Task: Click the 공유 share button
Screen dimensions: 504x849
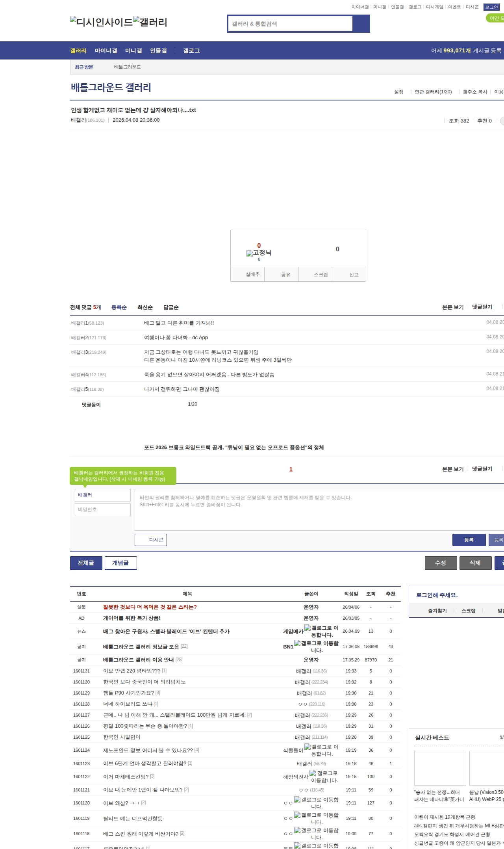Action: (282, 274)
